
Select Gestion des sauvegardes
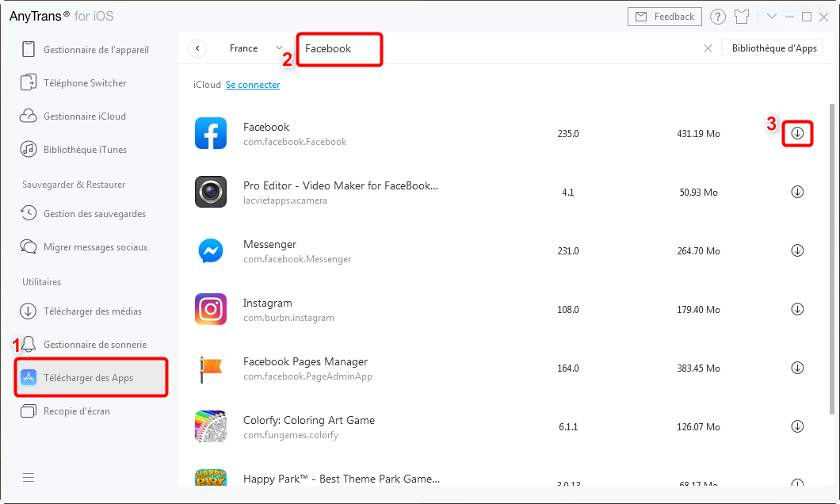coord(87,213)
